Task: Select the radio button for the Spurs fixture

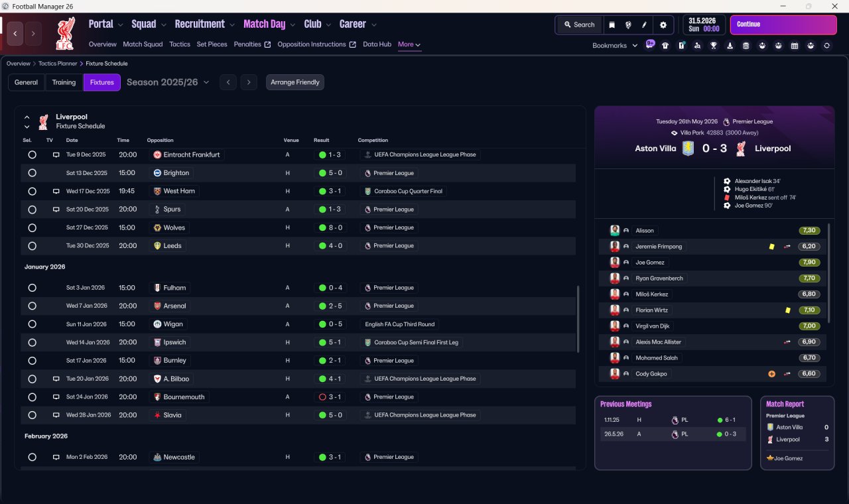Action: (x=32, y=210)
